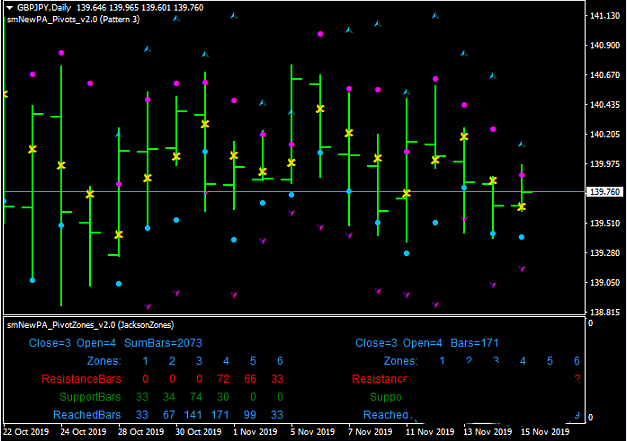Click the 22 Oct 2019 date label
This screenshot has height=441, width=627.
click(27, 434)
